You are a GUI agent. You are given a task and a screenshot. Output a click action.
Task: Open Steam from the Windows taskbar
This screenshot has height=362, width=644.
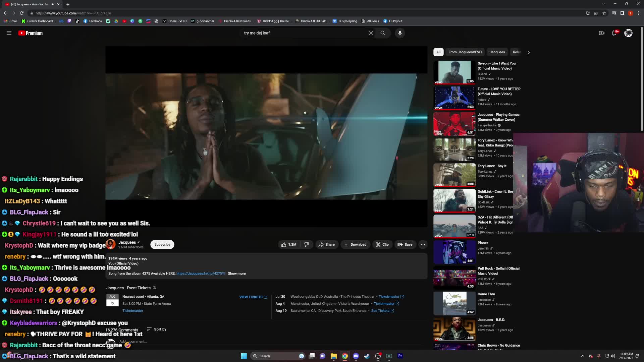tap(367, 356)
